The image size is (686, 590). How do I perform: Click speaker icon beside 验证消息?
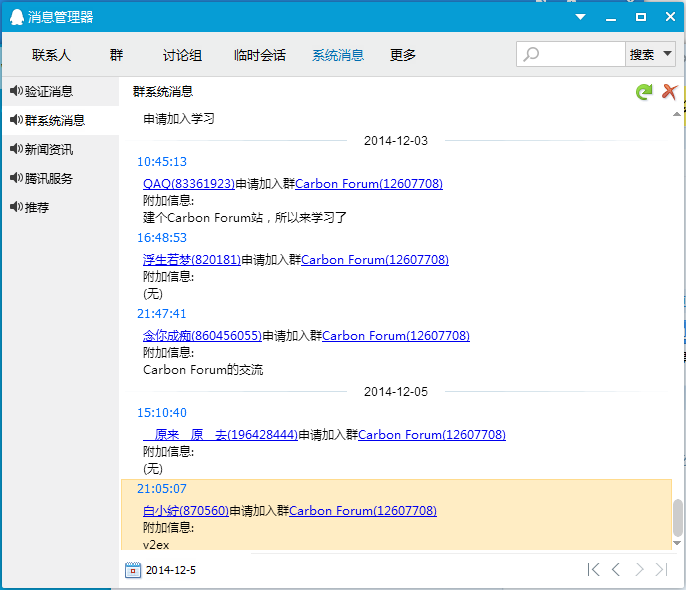[x=16, y=91]
